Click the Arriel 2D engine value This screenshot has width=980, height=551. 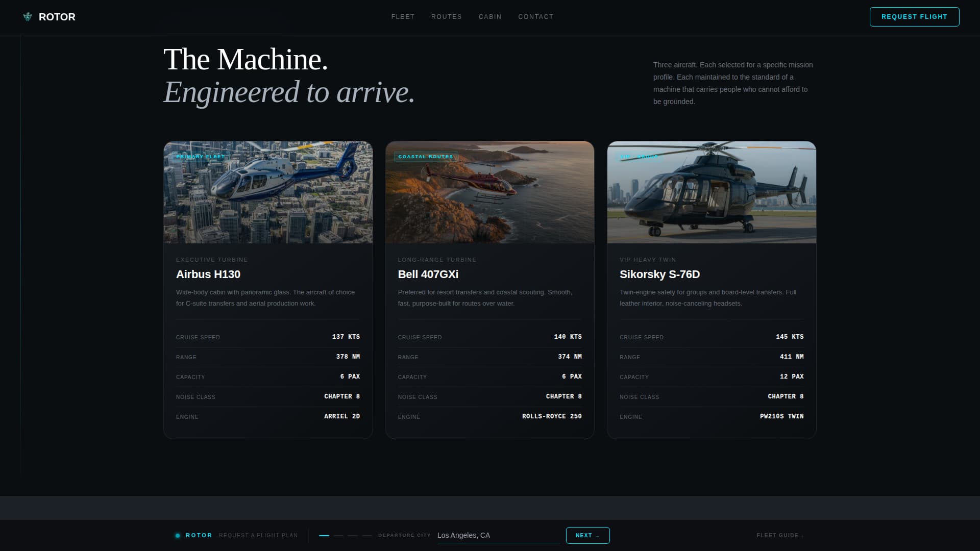(342, 416)
